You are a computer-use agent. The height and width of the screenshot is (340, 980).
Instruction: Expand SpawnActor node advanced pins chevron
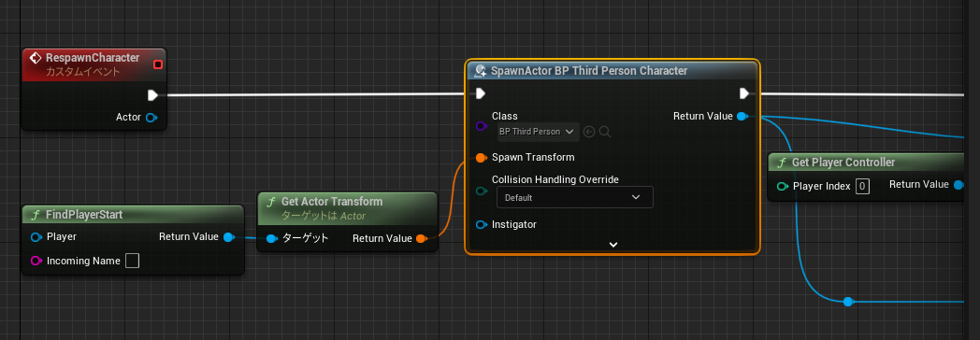[613, 245]
